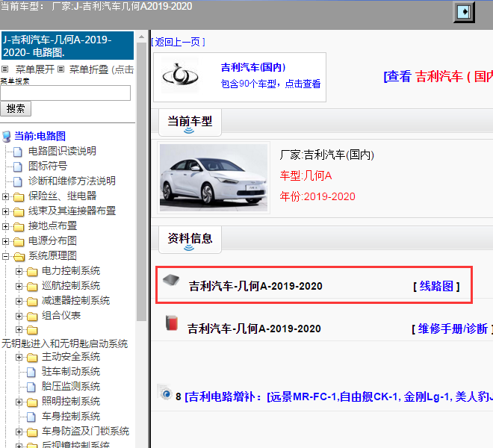The height and width of the screenshot is (448, 493).
Task: Click 车型:几何A text
Action: (306, 175)
